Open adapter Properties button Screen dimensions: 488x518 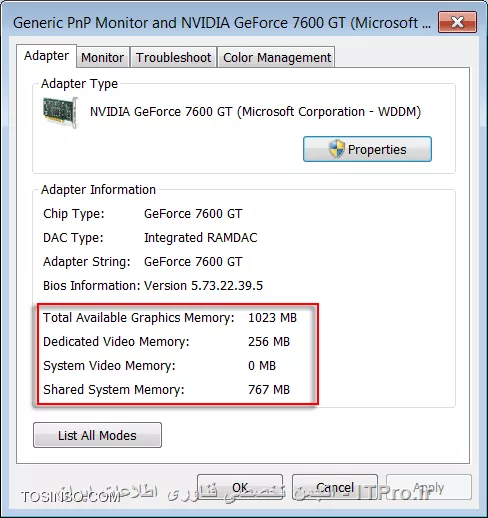[x=367, y=149]
